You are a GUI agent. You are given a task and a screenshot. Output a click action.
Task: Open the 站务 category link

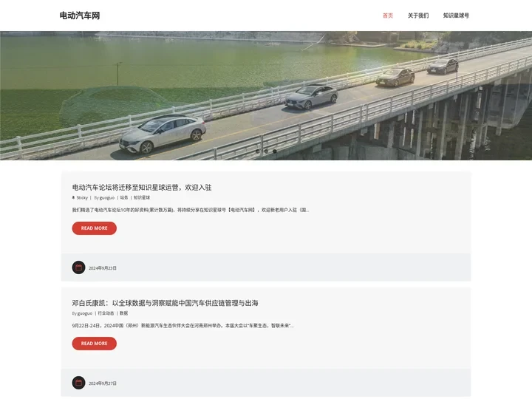pyautogui.click(x=124, y=197)
